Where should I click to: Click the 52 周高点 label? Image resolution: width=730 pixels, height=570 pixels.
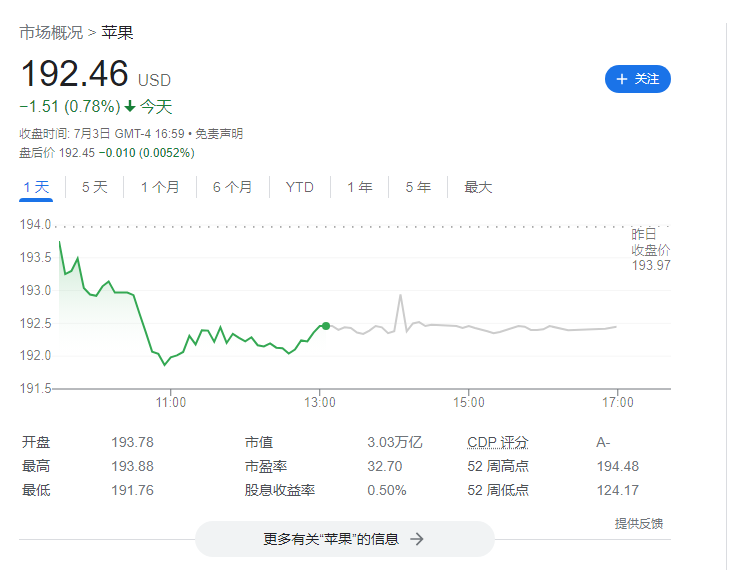[x=498, y=466]
